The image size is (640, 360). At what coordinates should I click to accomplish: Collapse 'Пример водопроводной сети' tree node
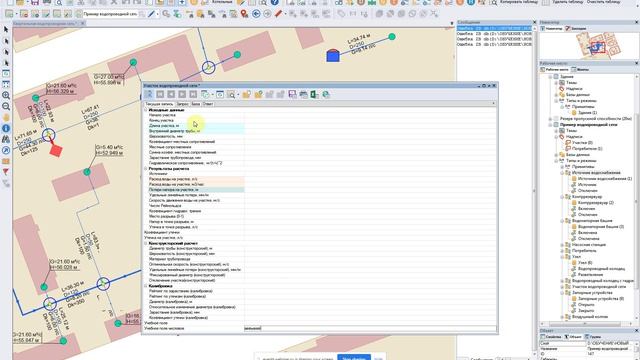point(550,124)
